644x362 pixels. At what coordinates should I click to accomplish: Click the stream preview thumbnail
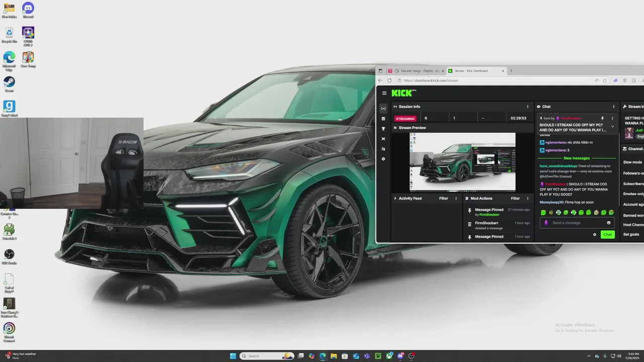point(462,162)
